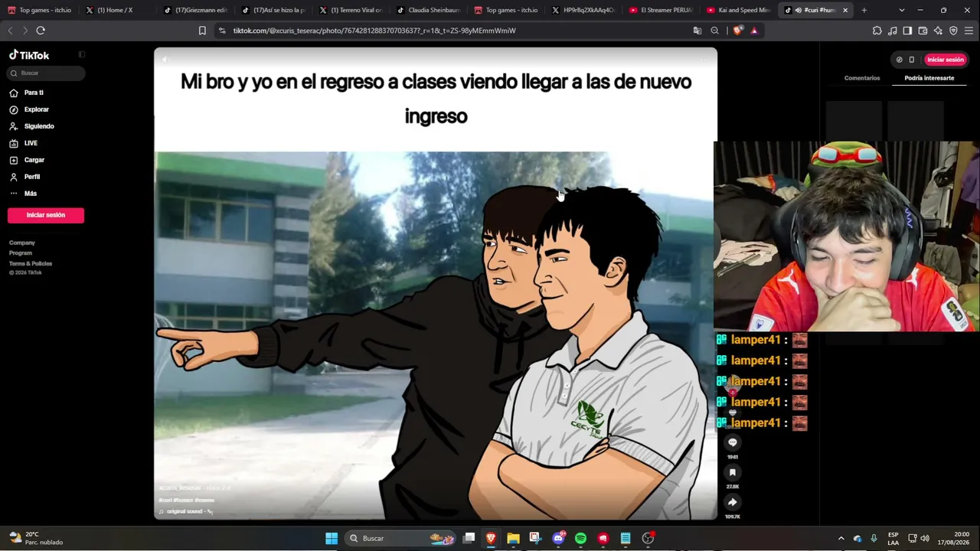
Task: Click the phone app icon in header
Action: pos(912,60)
